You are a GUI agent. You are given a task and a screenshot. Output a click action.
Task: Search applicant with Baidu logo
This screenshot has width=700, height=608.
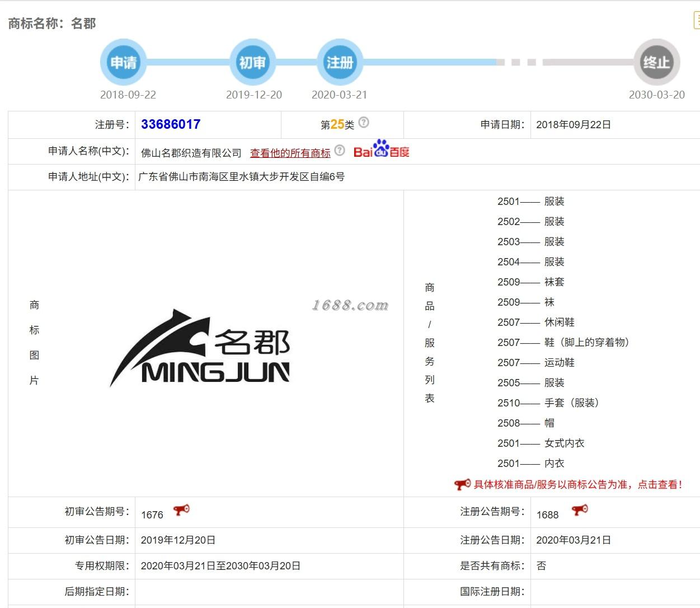(x=382, y=149)
